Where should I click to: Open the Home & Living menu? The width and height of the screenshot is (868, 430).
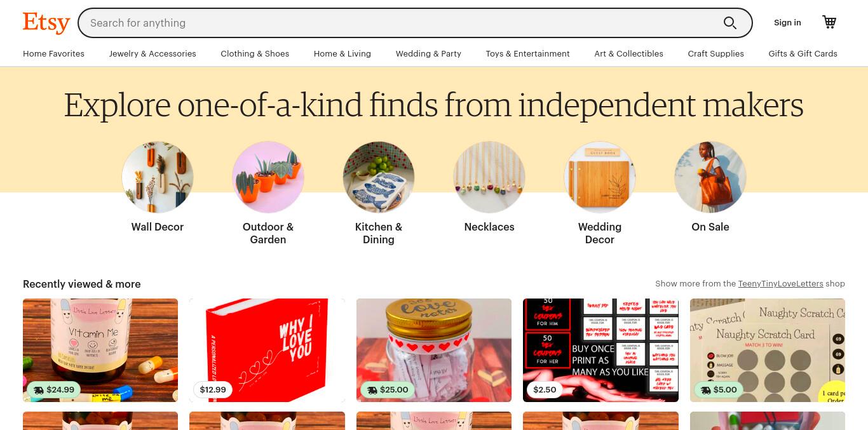click(342, 54)
